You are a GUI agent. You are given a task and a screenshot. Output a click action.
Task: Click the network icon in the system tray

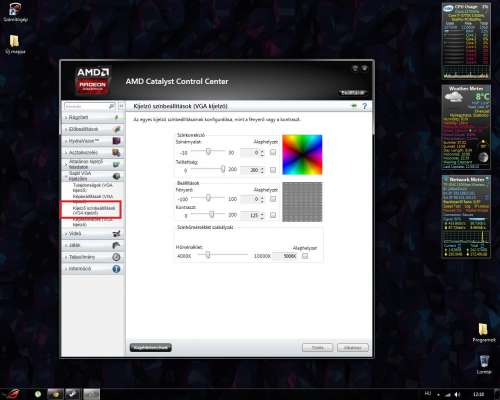(448, 394)
